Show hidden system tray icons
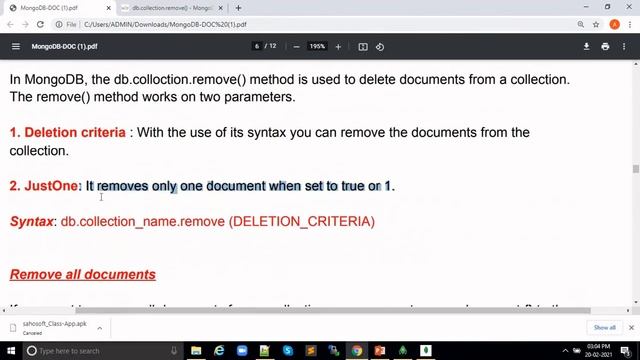 [565, 351]
